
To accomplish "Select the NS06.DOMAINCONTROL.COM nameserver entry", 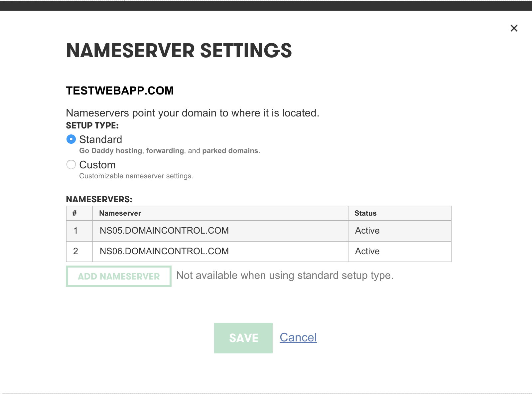I will (x=164, y=251).
